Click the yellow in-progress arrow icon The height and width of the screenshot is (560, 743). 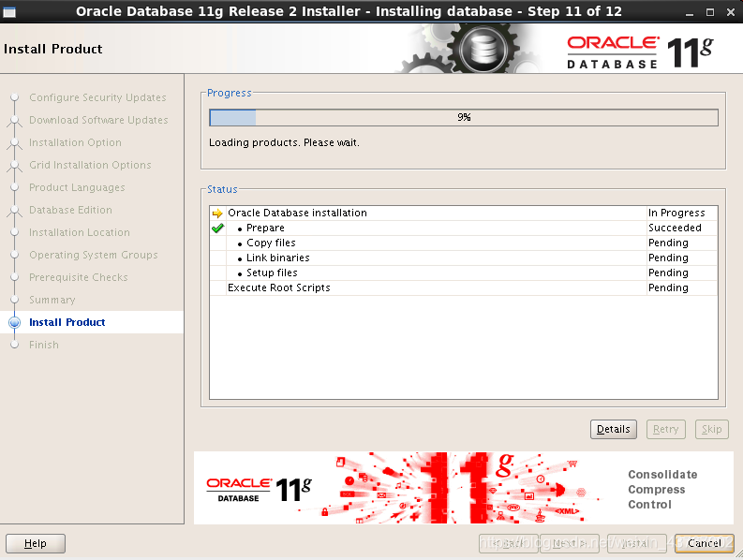pos(217,214)
